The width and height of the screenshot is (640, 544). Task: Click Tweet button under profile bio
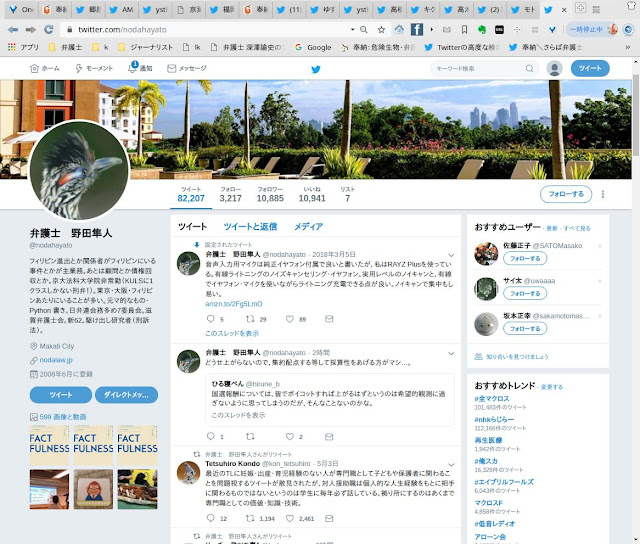tap(61, 395)
